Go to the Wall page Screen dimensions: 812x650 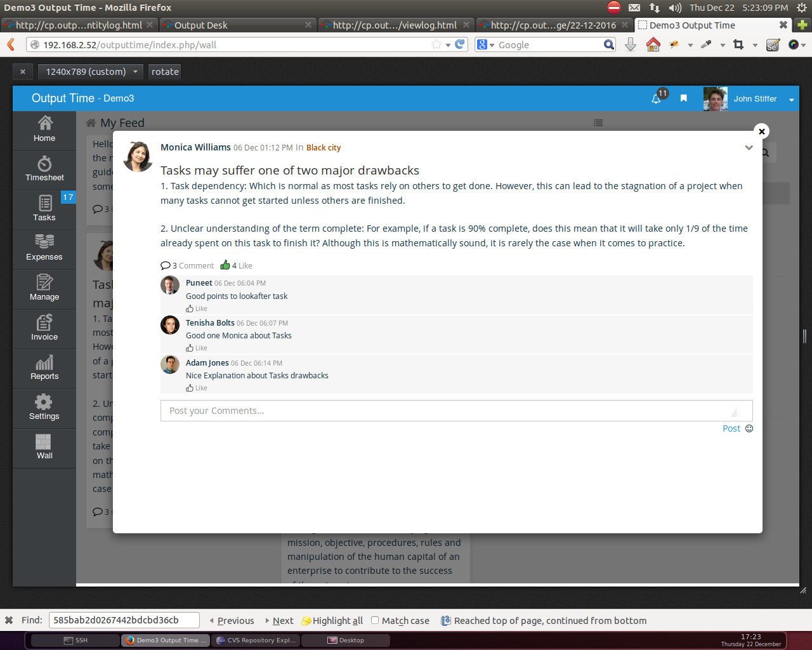pos(44,448)
